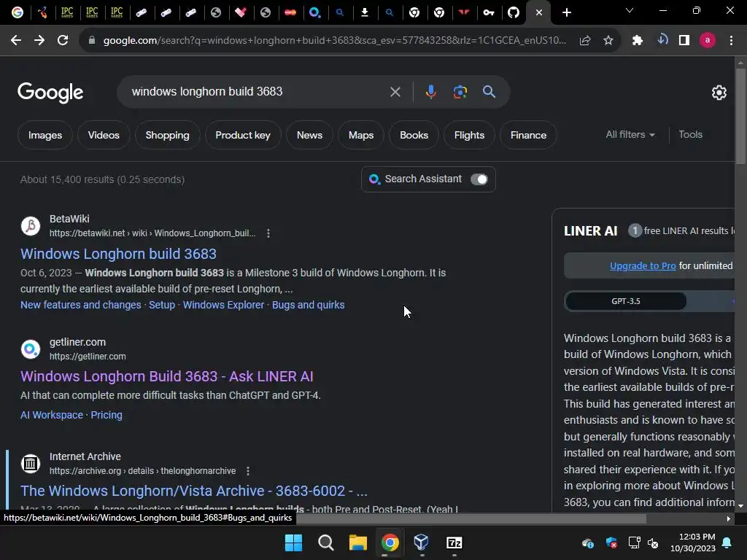Open the site security lock info
Viewport: 747px width, 560px height.
point(92,41)
